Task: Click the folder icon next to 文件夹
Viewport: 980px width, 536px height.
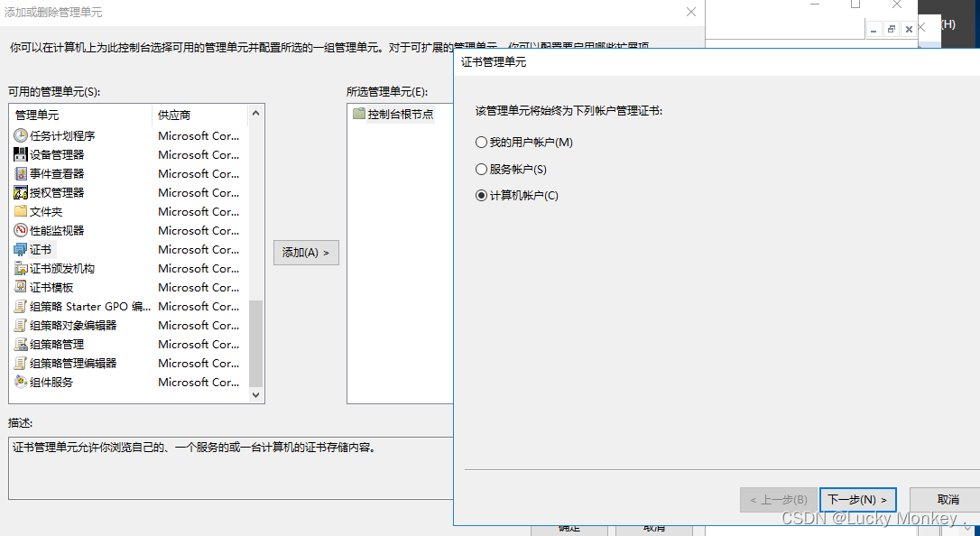Action: coord(21,211)
